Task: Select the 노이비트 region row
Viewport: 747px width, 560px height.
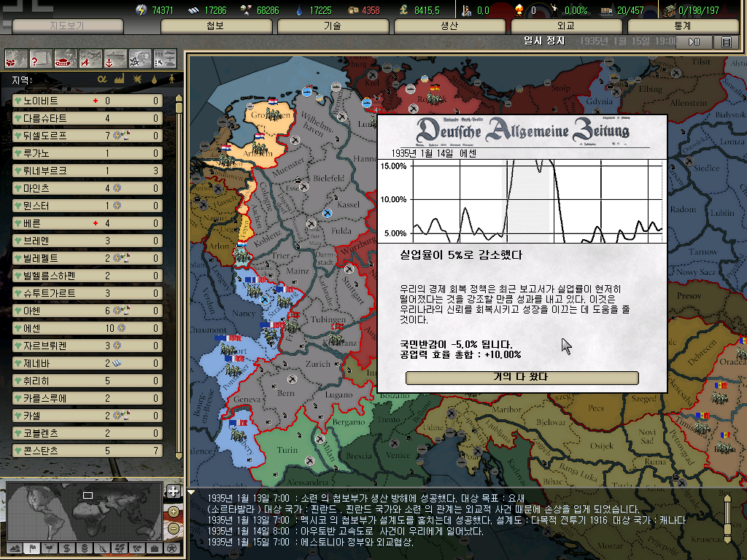Action: (88, 101)
